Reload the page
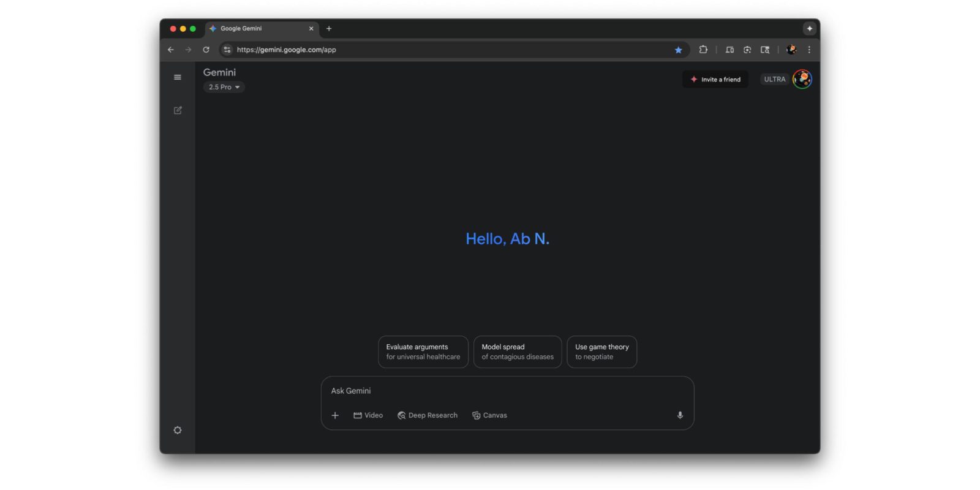 coord(206,50)
